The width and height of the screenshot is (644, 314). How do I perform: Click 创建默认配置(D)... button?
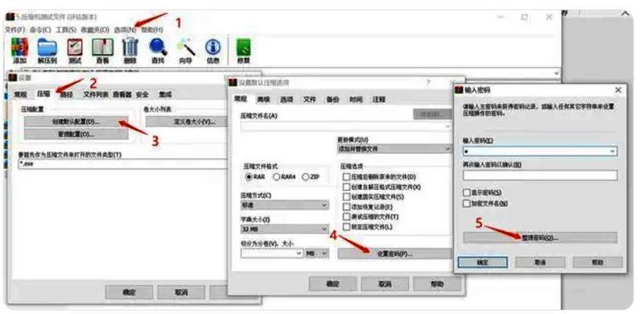pyautogui.click(x=76, y=122)
